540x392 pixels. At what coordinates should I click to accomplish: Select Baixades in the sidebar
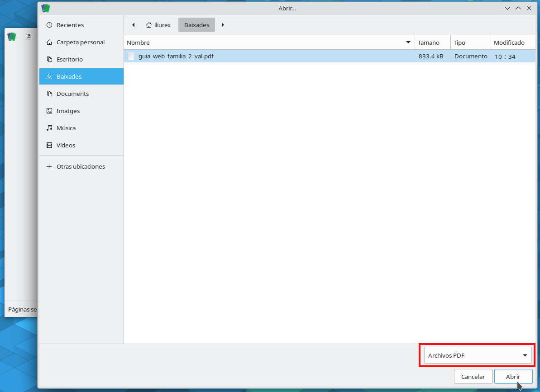coord(81,76)
